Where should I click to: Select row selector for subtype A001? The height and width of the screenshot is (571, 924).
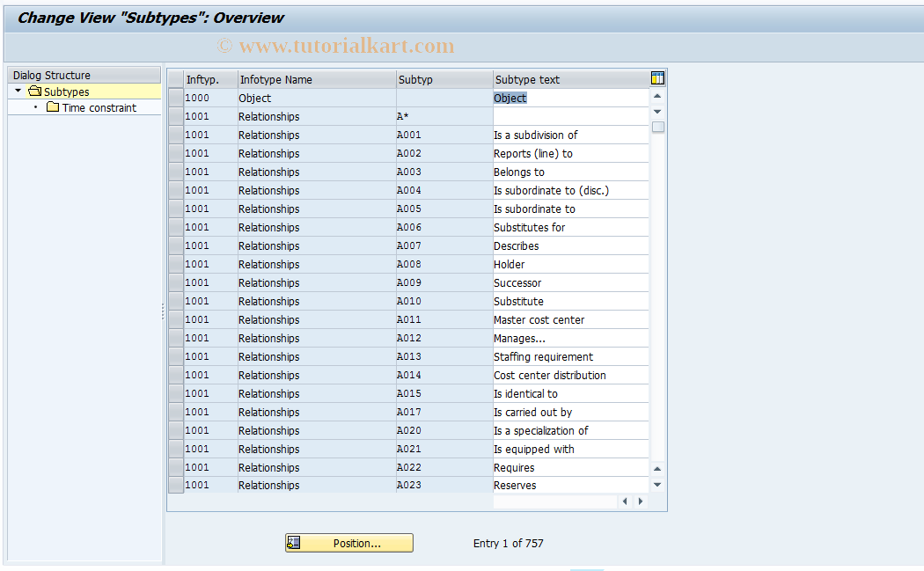coord(176,135)
